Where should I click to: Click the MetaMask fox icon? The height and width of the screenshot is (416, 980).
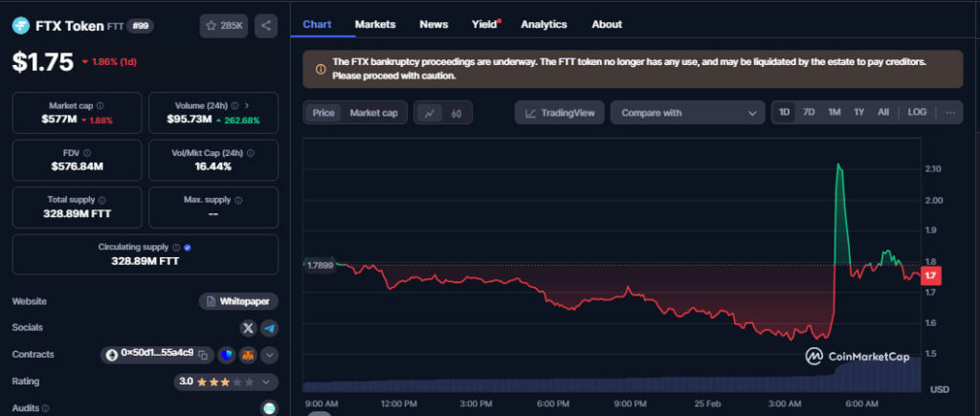pos(248,355)
